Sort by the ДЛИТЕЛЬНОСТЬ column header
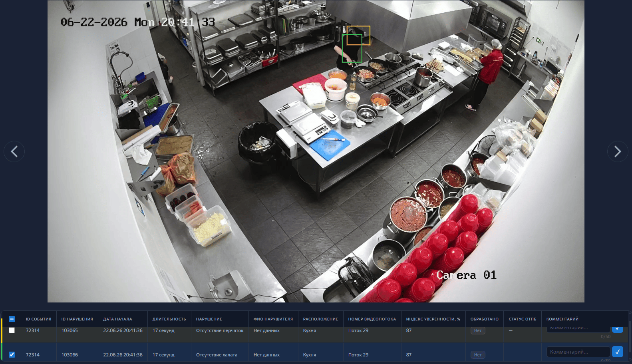 169,319
